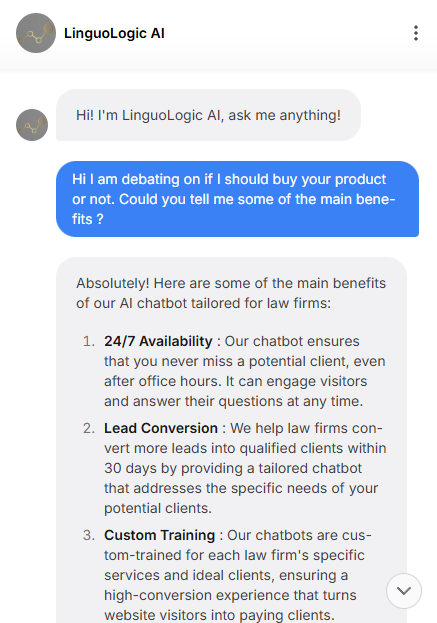Screen dimensions: 437x623
Task: Click the bold "24/7 Availability" heading
Action: tap(158, 341)
